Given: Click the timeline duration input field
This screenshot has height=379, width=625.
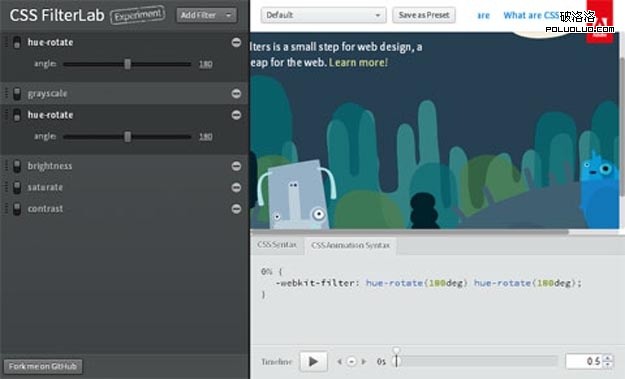Looking at the screenshot, I should point(584,361).
